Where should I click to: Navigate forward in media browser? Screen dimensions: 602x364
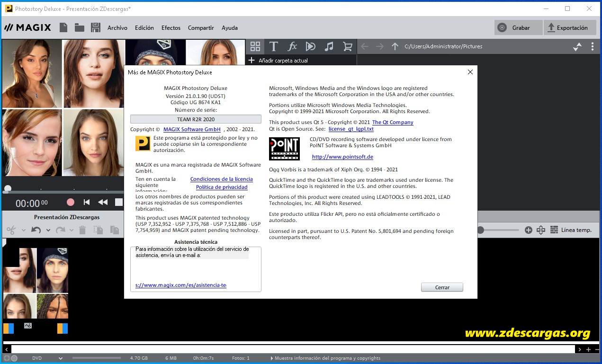pyautogui.click(x=379, y=46)
